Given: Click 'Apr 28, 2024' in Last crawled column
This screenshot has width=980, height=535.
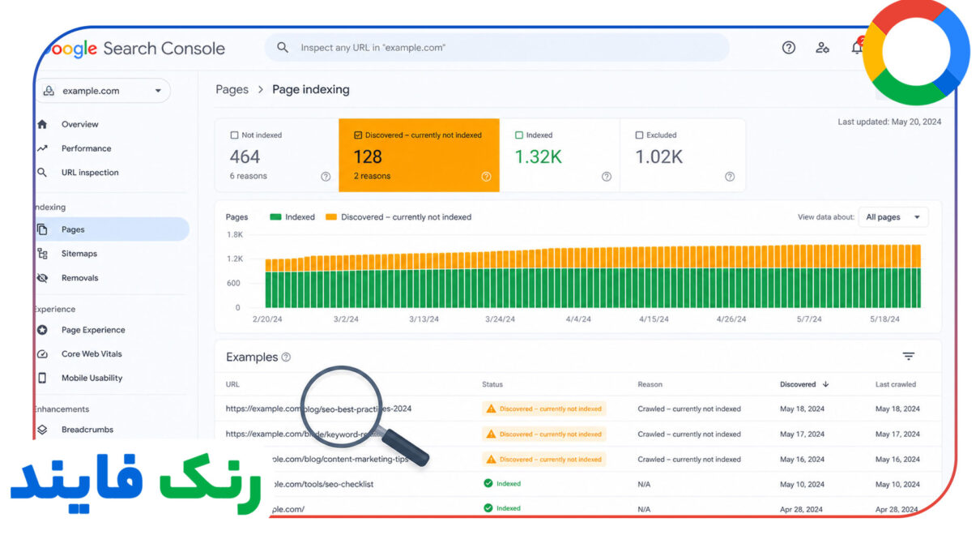Looking at the screenshot, I should (897, 509).
